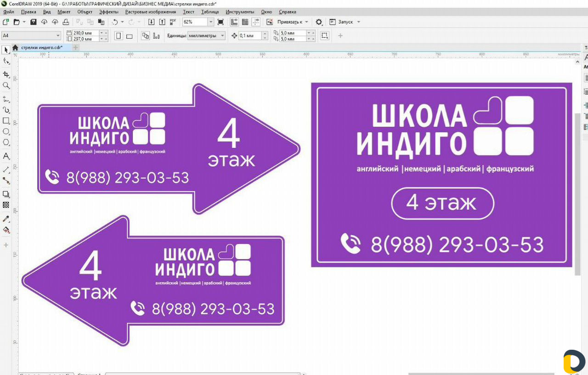Select the Crop tool
The width and height of the screenshot is (588, 375).
click(6, 74)
